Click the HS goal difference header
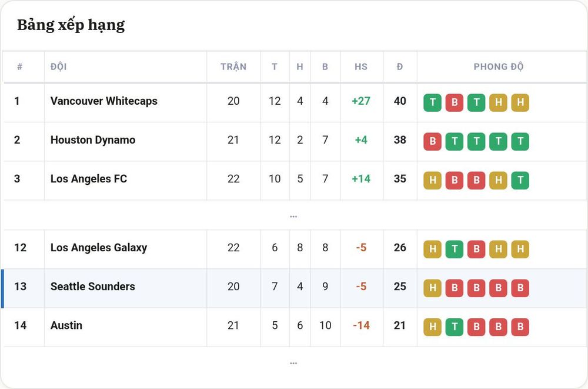588x389 pixels. 361,67
